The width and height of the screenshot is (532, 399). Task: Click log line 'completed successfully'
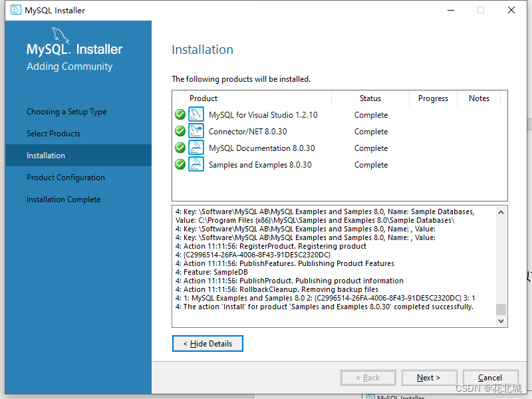[325, 307]
